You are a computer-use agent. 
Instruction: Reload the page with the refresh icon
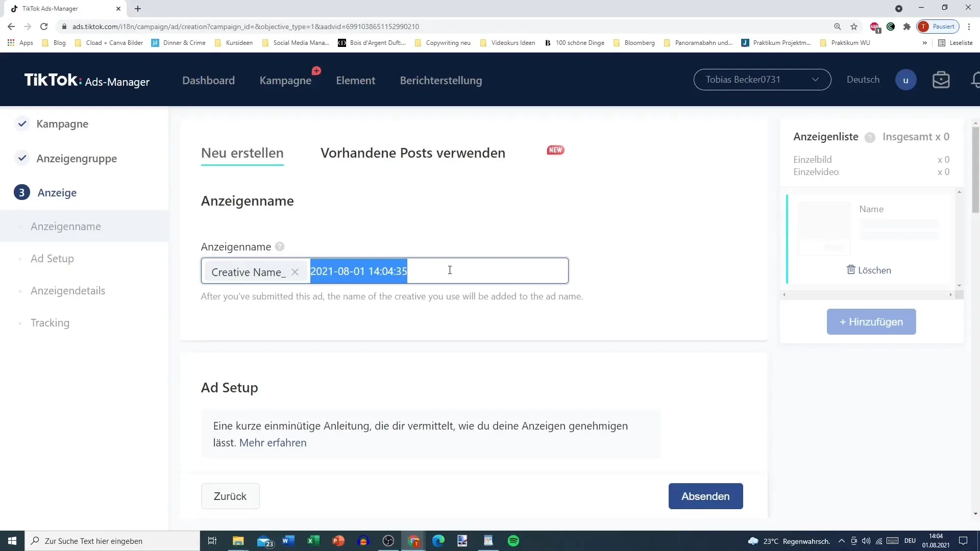tap(44, 27)
